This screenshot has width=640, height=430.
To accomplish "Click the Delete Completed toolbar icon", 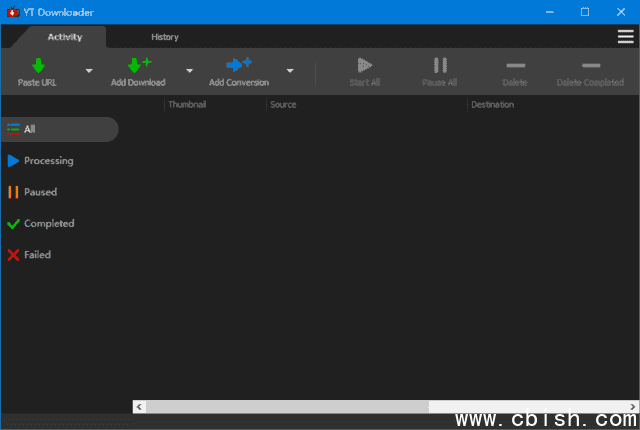I will (591, 65).
